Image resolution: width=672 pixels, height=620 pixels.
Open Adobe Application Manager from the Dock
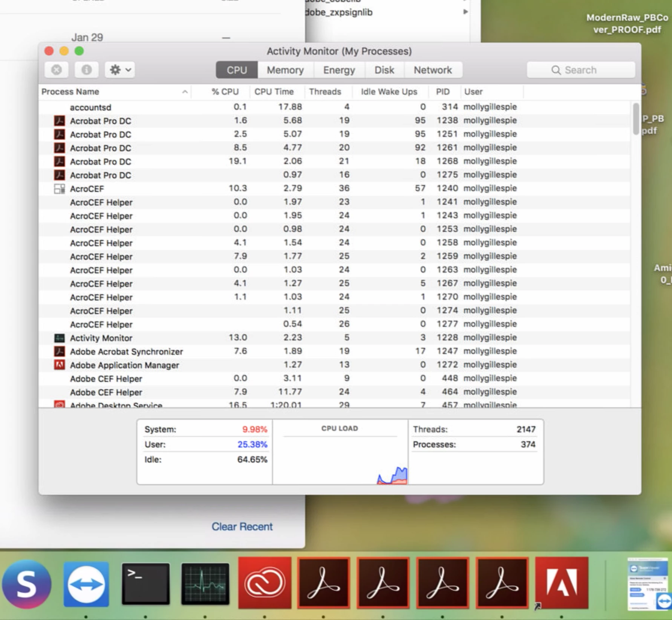point(562,583)
